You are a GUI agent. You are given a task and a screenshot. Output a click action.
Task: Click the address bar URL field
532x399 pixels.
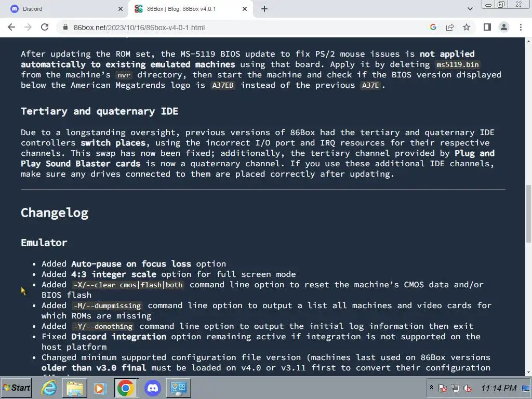(x=244, y=28)
